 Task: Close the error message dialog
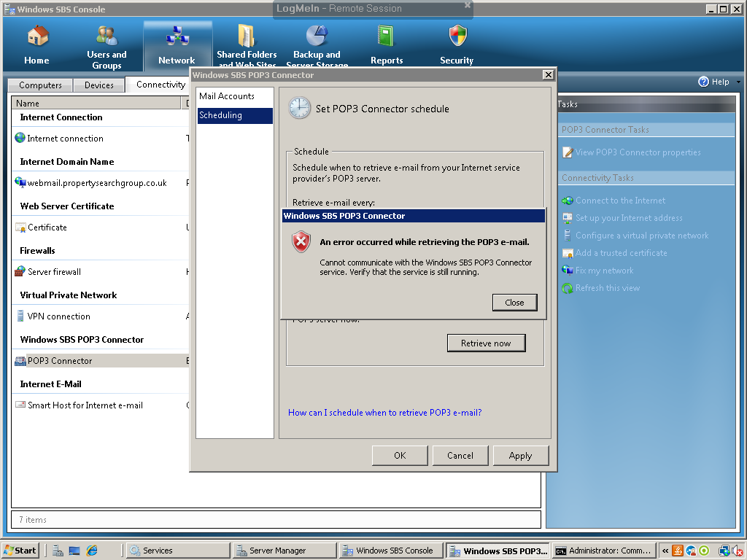514,303
